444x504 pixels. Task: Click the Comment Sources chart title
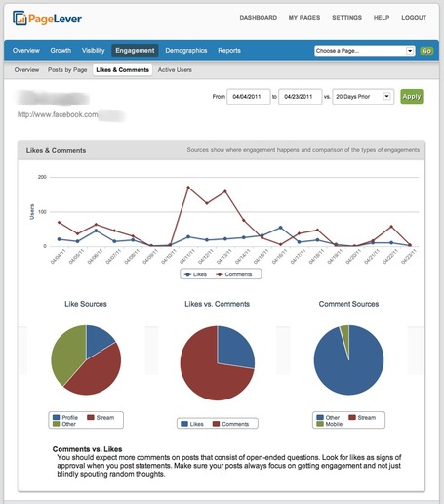point(348,304)
